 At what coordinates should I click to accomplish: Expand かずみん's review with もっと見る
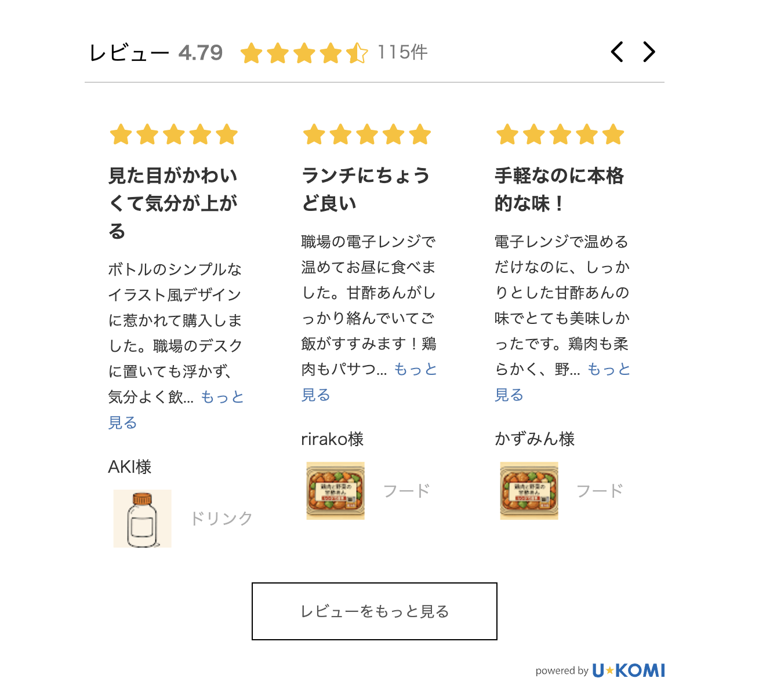pyautogui.click(x=608, y=370)
